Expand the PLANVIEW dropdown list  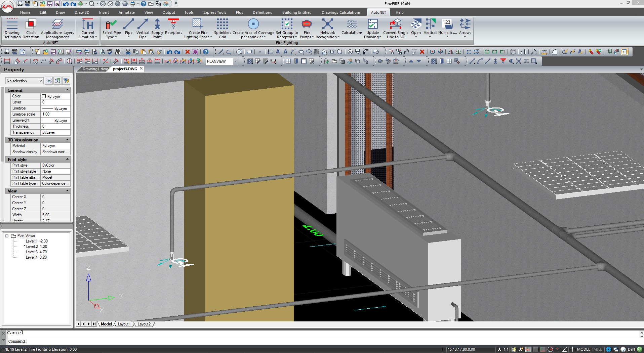(x=236, y=61)
